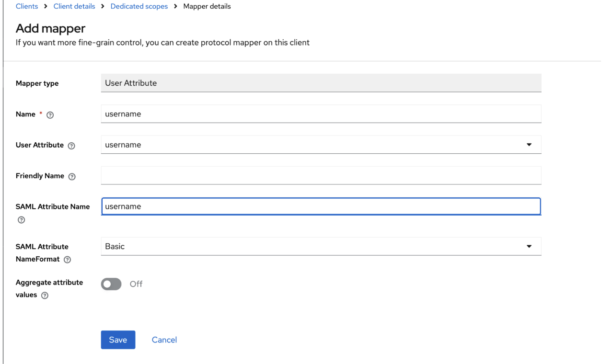Click the help icon next to Name

[x=49, y=114]
